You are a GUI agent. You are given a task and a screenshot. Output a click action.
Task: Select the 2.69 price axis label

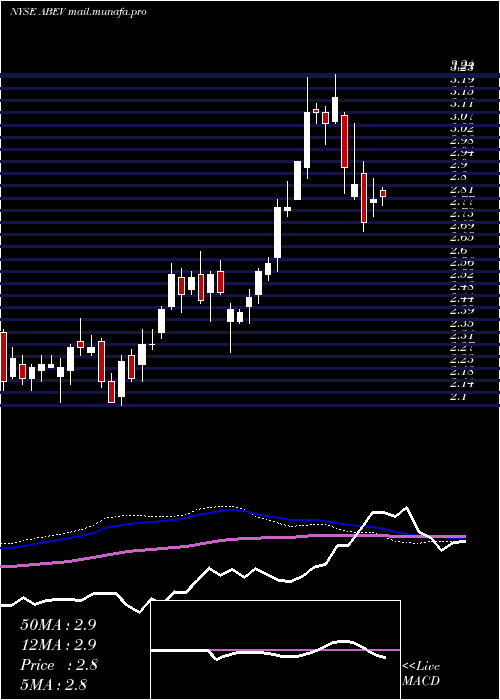tap(462, 226)
